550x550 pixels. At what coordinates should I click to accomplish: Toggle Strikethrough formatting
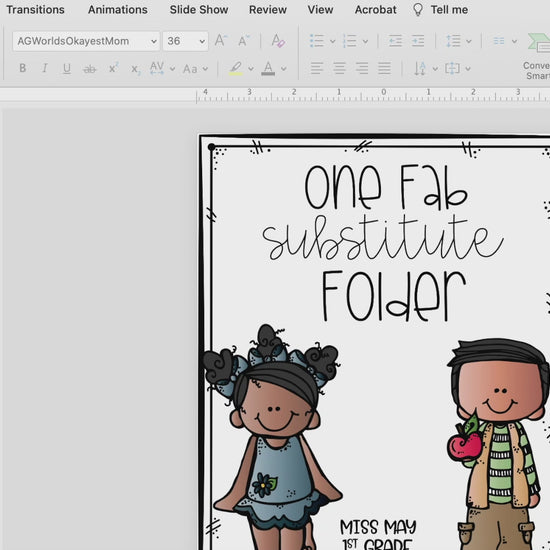[89, 69]
